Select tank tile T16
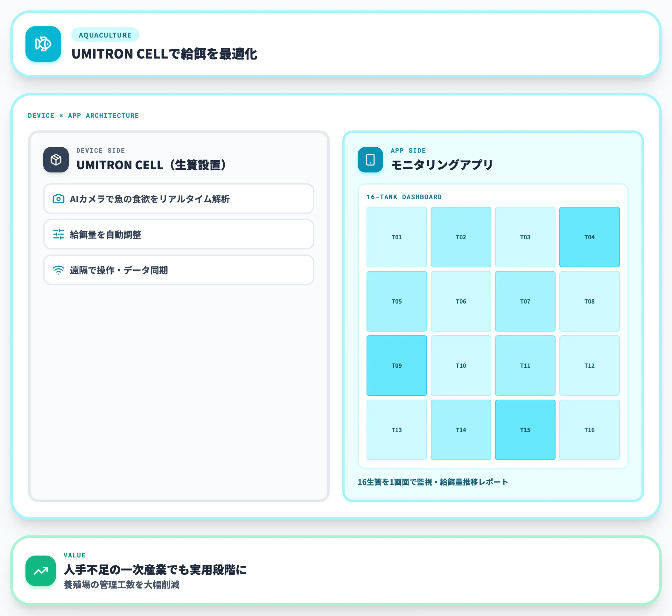Screen dimensions: 672x616 click(x=590, y=430)
